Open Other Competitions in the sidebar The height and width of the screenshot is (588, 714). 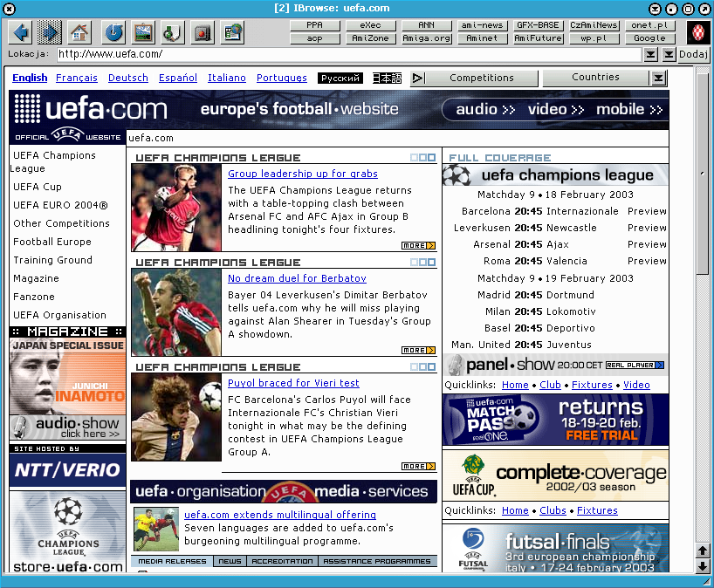[x=61, y=223]
